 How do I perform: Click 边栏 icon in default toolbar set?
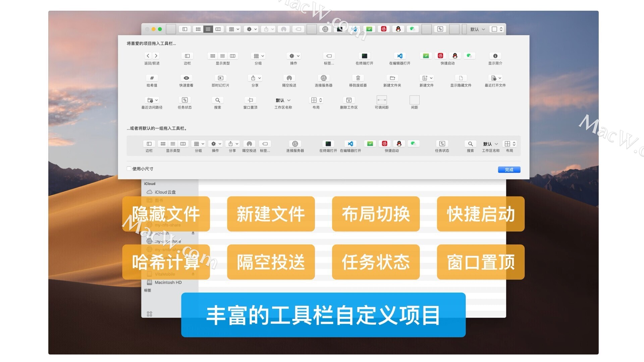click(x=149, y=143)
